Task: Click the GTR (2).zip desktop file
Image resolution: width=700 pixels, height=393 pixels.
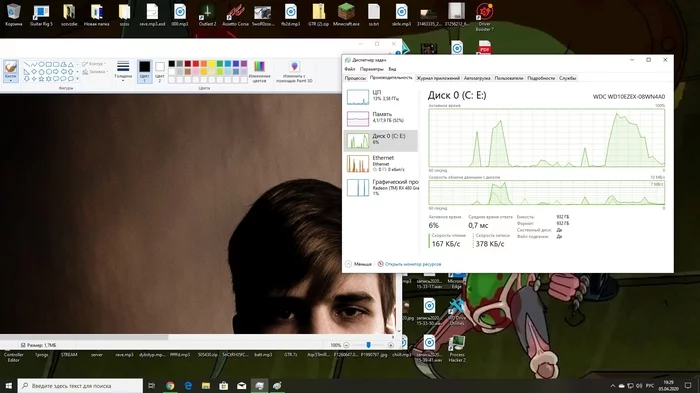Action: (318, 14)
